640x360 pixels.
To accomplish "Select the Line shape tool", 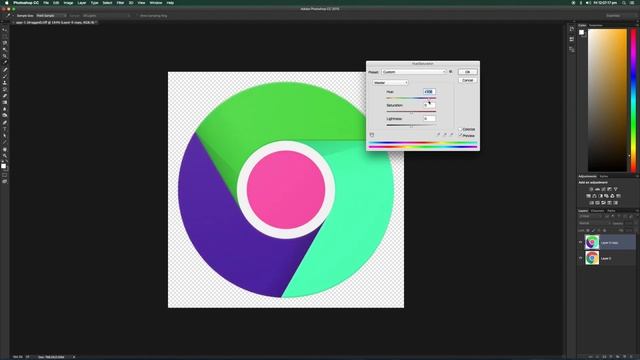I will click(4, 142).
